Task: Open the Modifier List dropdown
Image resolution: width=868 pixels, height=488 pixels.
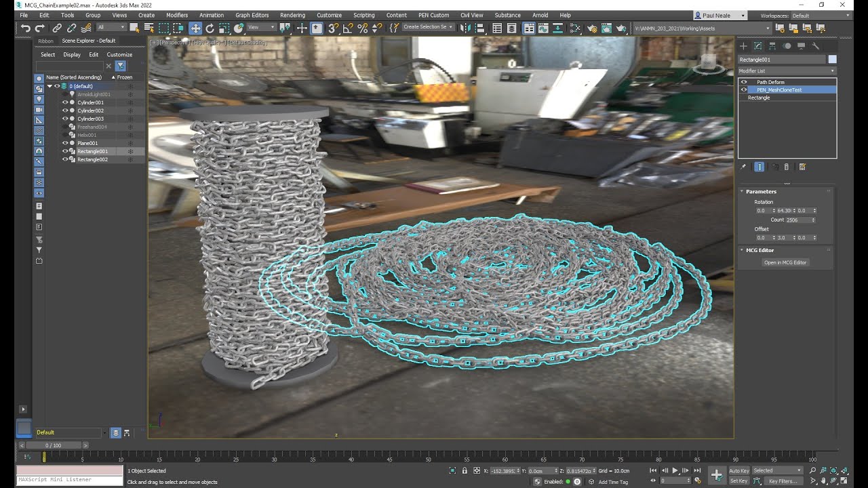Action: coord(787,70)
